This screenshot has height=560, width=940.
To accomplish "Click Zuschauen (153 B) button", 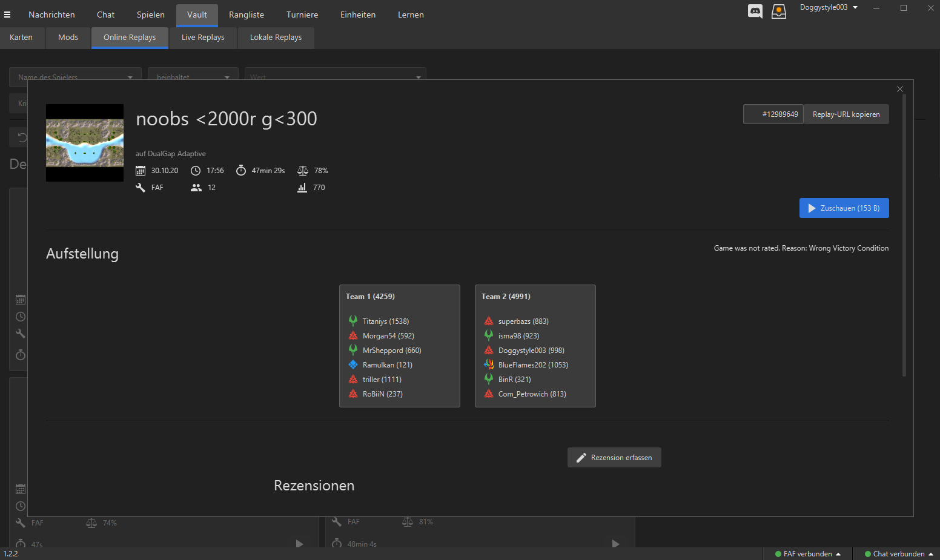I will tap(844, 208).
